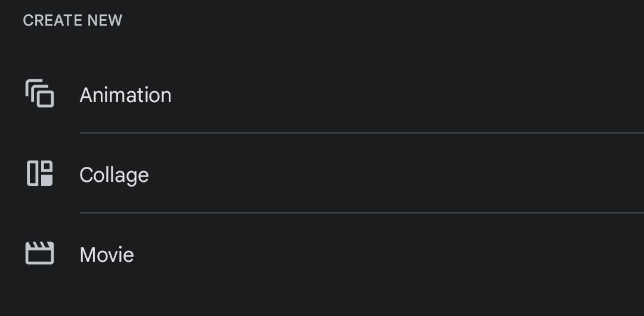Viewport: 644px width, 316px height.
Task: Tap the overlapping frames icon beside Animation
Action: [x=40, y=94]
